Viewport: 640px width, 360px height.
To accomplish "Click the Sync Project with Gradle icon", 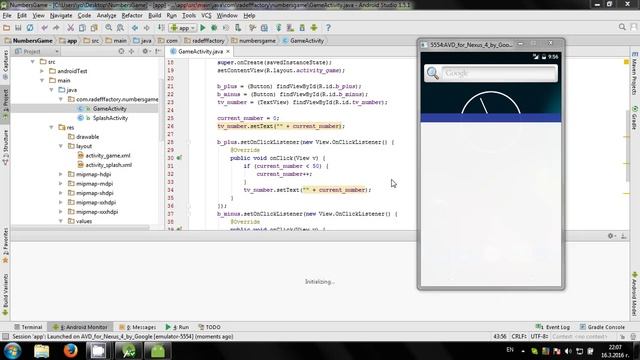I will point(279,28).
